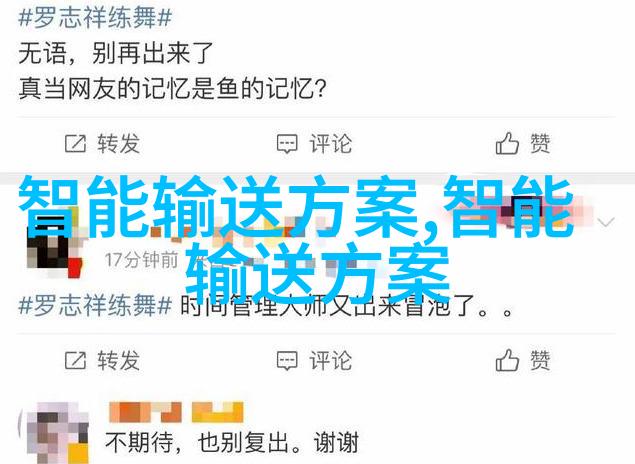Viewport: 635px width, 464px height.
Task: Like the first post with thumbs-up icon
Action: click(507, 143)
